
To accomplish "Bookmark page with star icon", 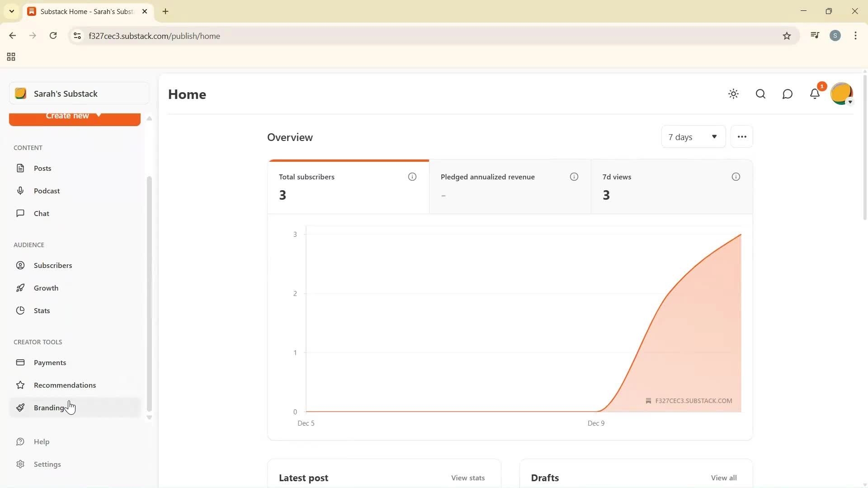I will pyautogui.click(x=787, y=36).
